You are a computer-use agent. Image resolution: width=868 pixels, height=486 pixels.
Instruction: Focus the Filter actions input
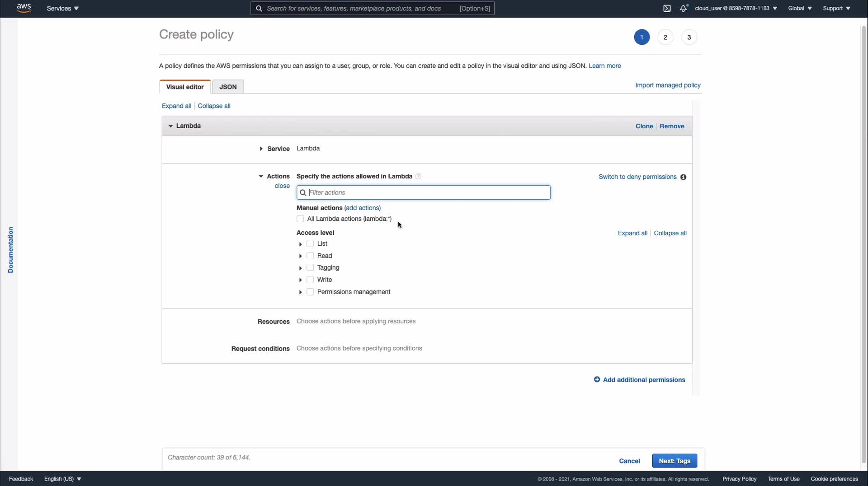(424, 192)
